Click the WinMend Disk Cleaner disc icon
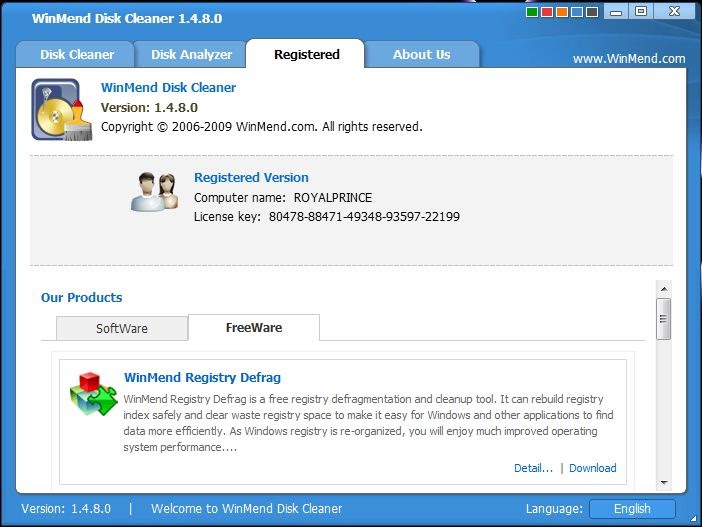 [x=61, y=110]
